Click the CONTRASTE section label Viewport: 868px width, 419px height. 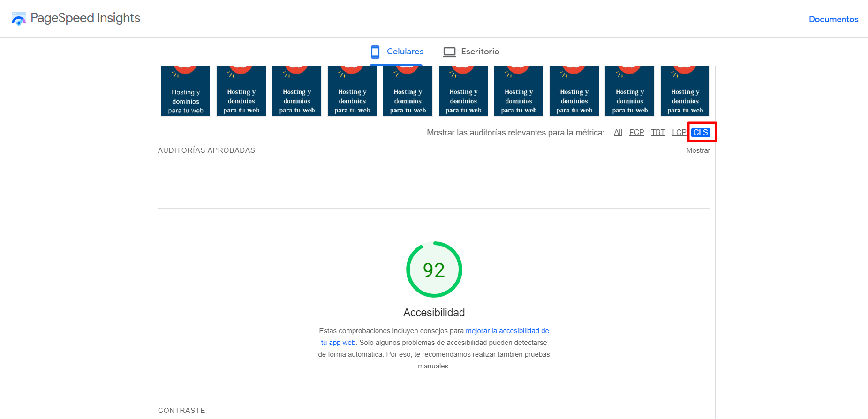(181, 411)
